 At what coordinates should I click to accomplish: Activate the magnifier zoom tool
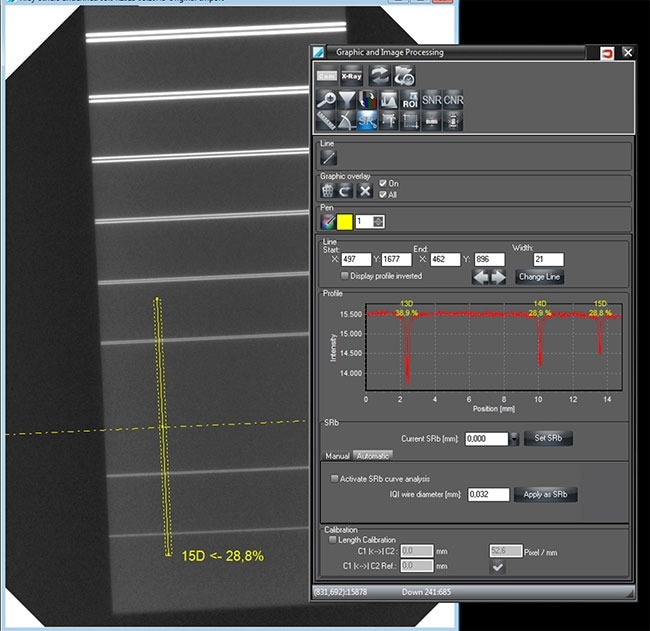tap(326, 100)
